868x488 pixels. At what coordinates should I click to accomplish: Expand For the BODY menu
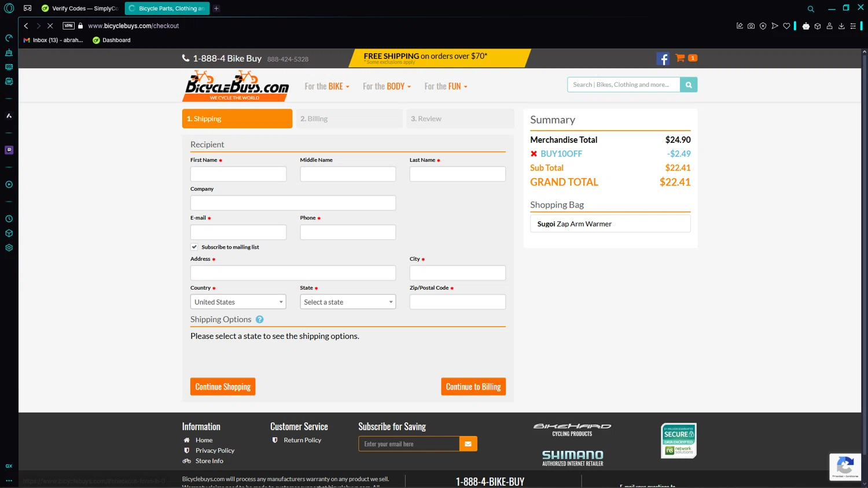[387, 86]
